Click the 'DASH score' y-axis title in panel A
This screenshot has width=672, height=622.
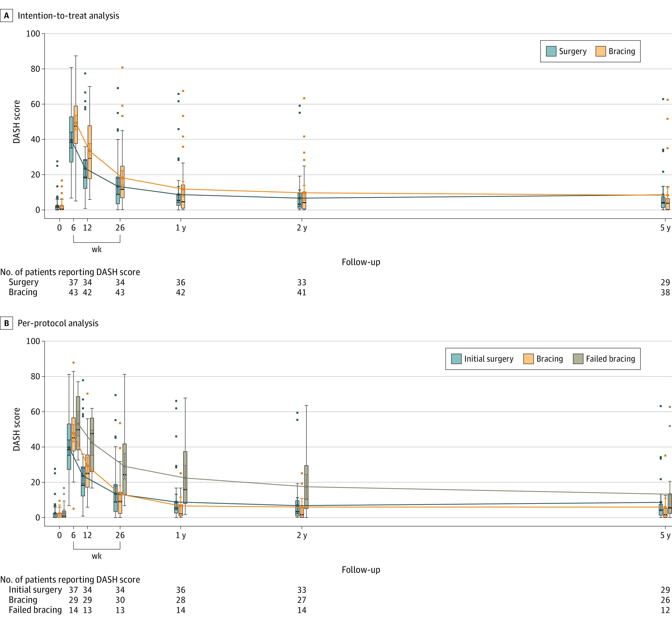pos(16,122)
